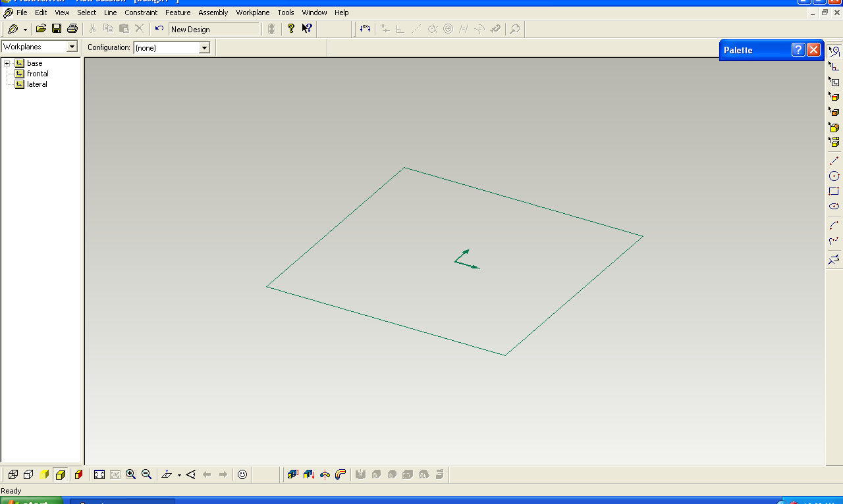Click the New Design icon in the toolbar
This screenshot has height=504, width=843.
13,29
